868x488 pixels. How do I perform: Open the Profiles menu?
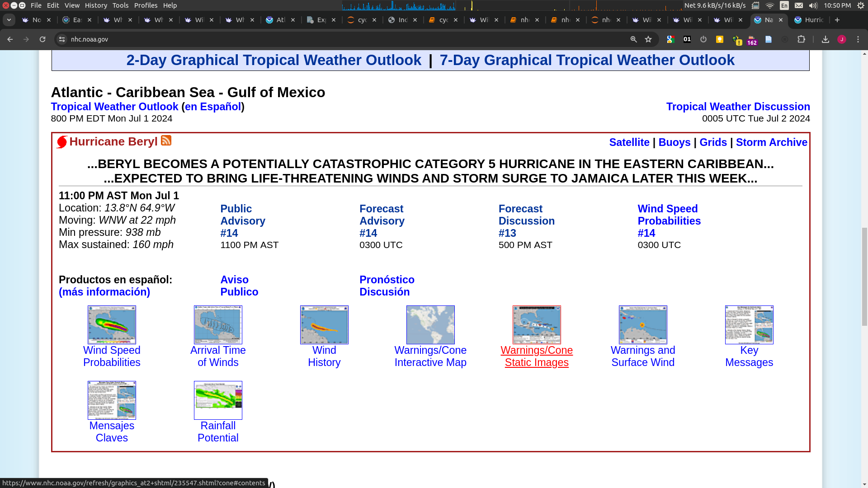(x=146, y=5)
